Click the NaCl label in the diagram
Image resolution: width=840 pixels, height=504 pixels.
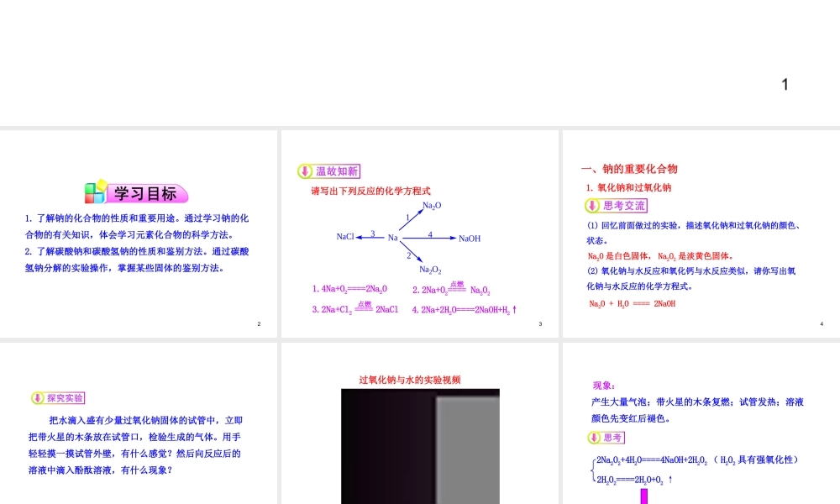point(345,236)
